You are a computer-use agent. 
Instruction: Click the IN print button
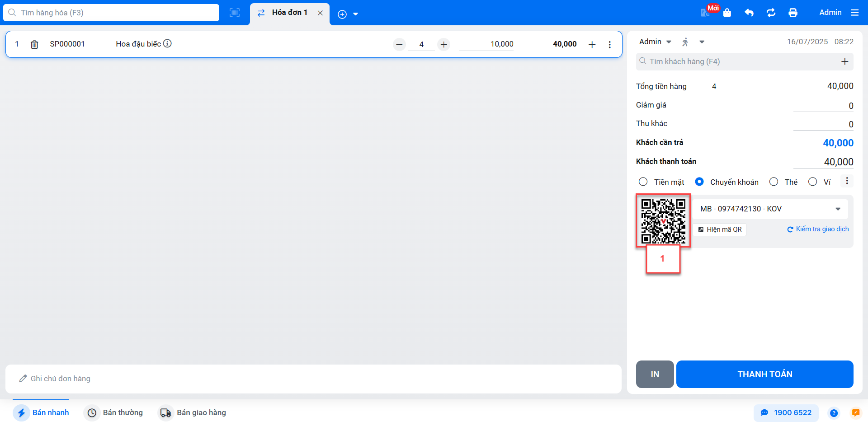tap(655, 374)
